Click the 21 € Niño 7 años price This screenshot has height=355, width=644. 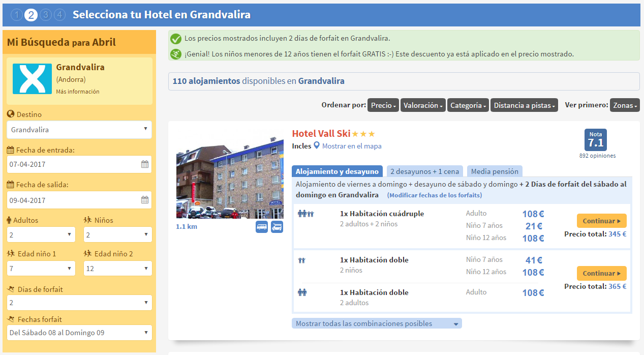534,226
